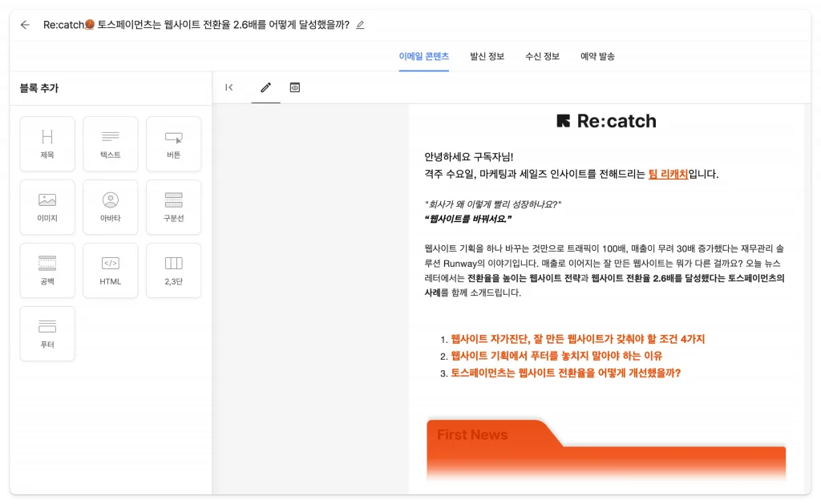Add an HTML code block
The width and height of the screenshot is (821, 504).
click(110, 270)
